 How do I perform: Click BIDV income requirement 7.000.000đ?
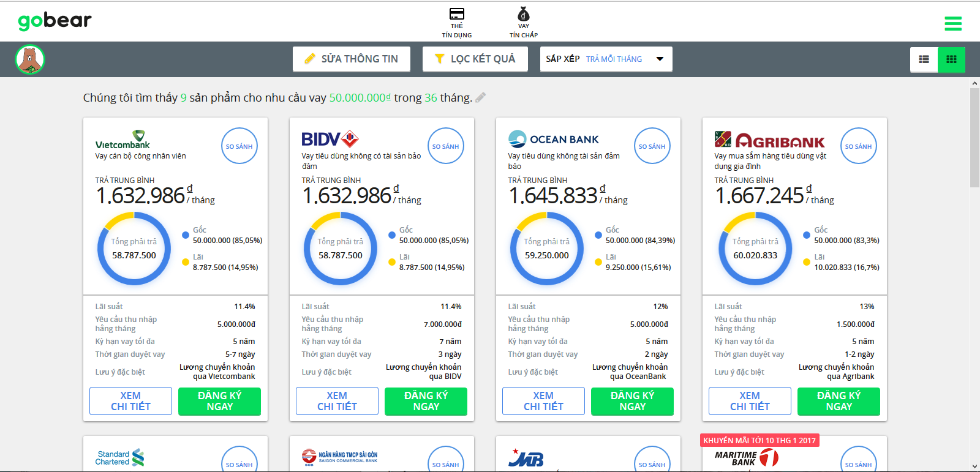[x=443, y=324]
